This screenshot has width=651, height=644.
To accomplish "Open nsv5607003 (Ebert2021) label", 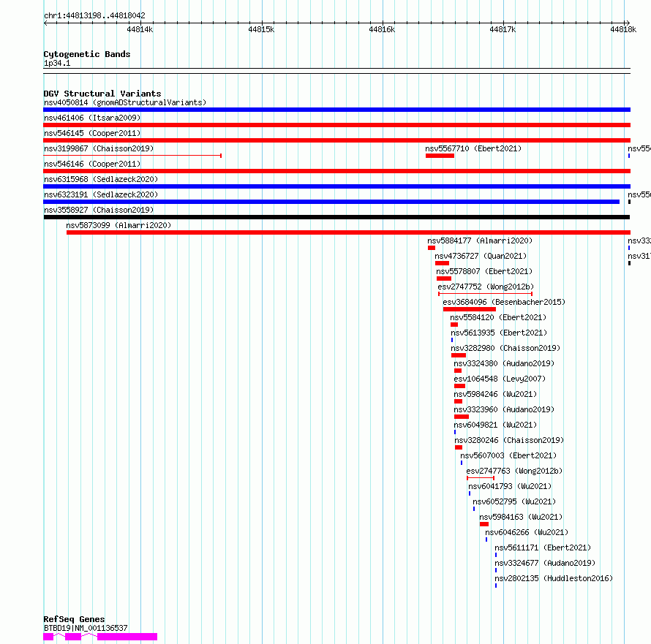I will coord(508,455).
